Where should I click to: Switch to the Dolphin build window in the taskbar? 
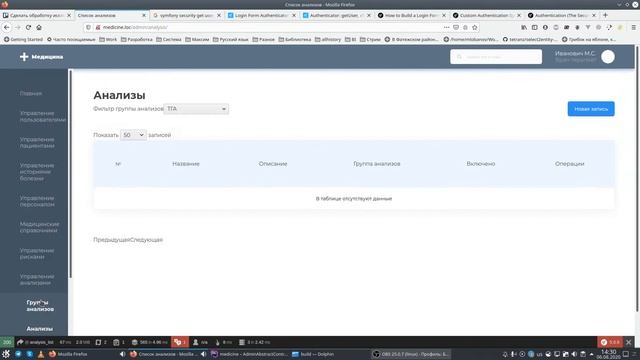[313, 354]
